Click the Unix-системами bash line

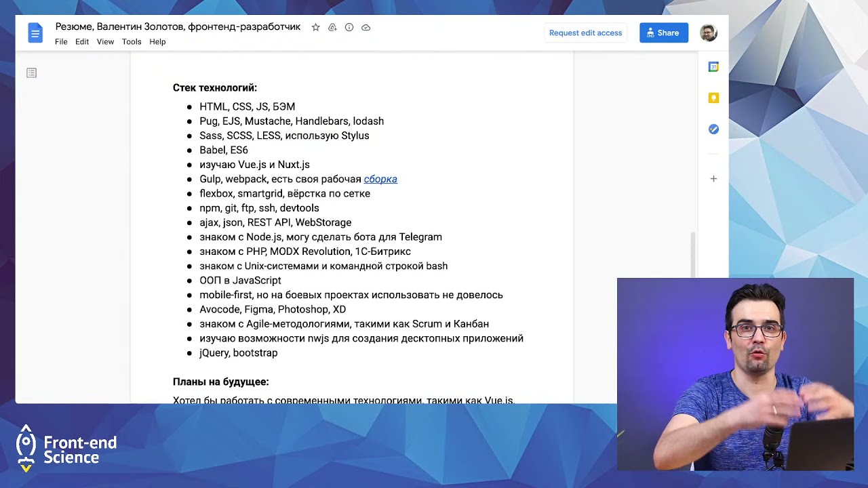click(323, 266)
